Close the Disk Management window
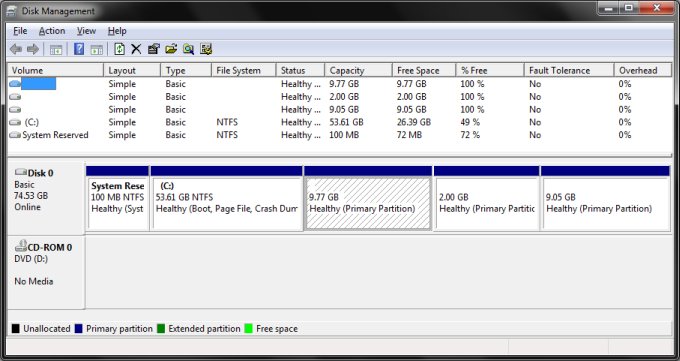 pos(657,8)
